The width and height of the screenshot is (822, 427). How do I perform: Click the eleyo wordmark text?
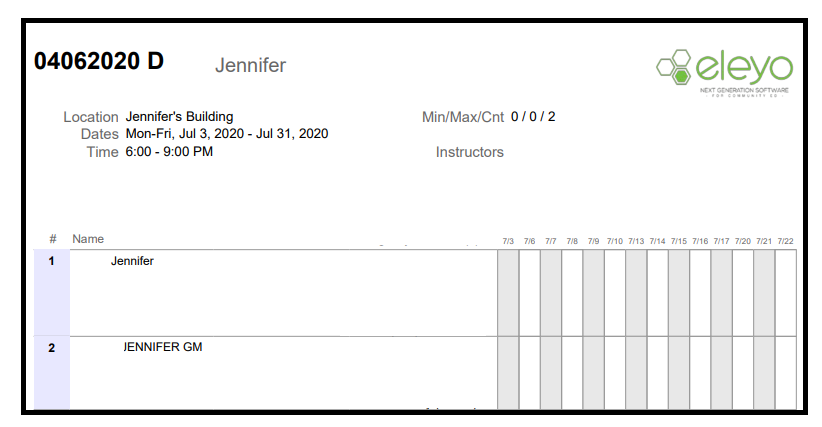click(743, 67)
